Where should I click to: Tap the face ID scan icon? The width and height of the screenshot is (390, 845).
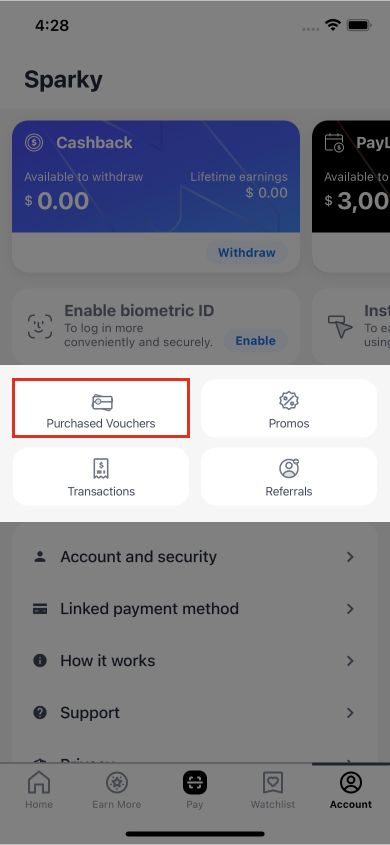40,326
